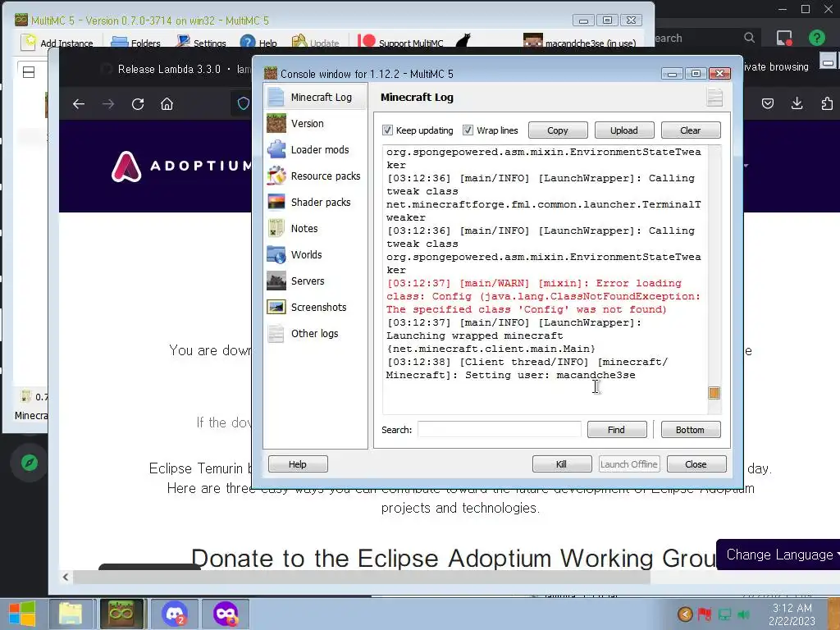Open Discord from the taskbar

tap(174, 614)
